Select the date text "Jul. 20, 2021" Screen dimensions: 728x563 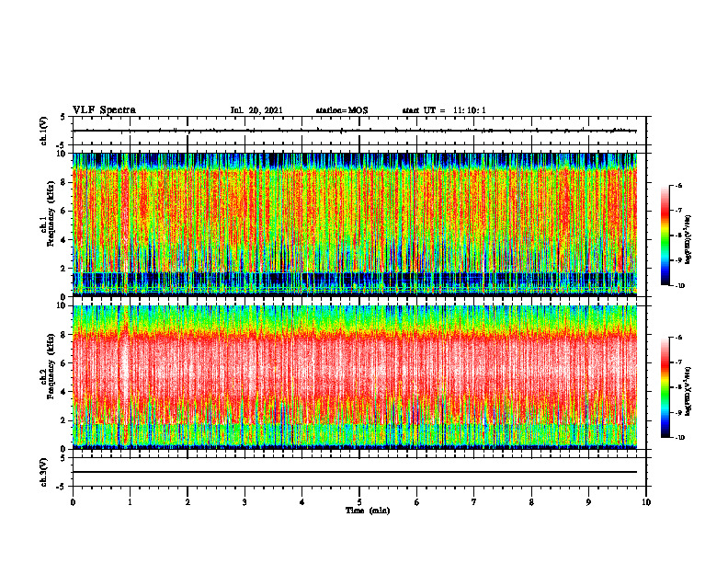256,110
